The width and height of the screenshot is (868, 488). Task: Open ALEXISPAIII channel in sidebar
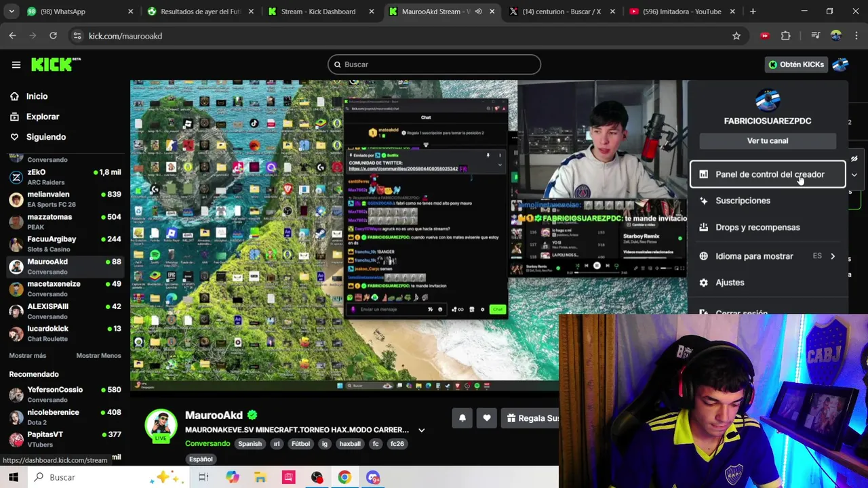point(65,311)
